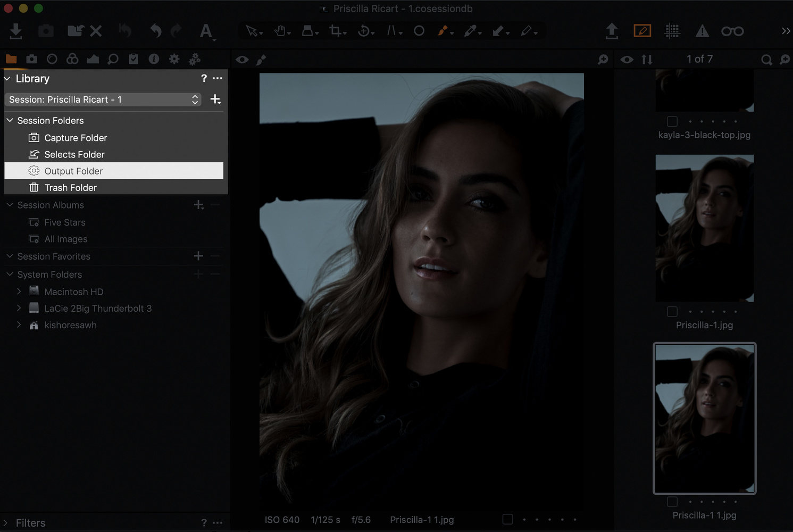Viewport: 793px width, 532px height.
Task: Open the Color tool tab icon
Action: pyautogui.click(x=72, y=59)
